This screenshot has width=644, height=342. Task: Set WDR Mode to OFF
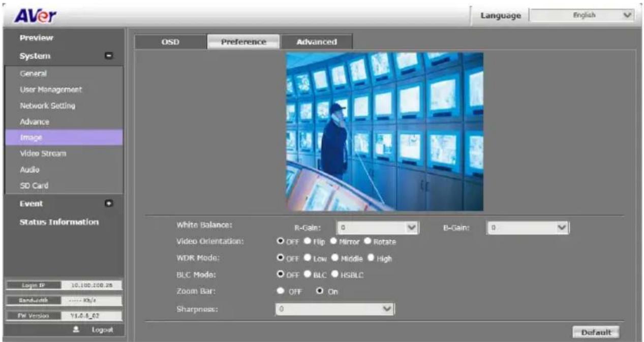pyautogui.click(x=280, y=258)
